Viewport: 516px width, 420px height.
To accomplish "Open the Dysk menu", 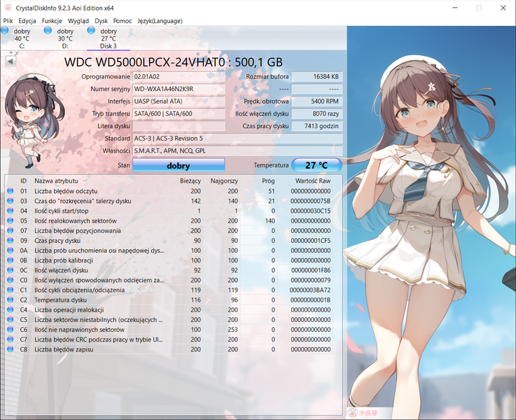I will [x=101, y=21].
